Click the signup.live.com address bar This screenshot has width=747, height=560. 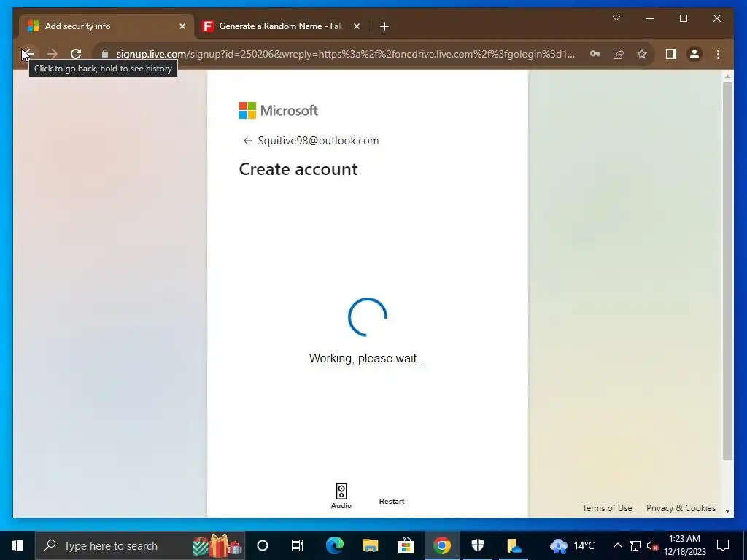click(345, 54)
